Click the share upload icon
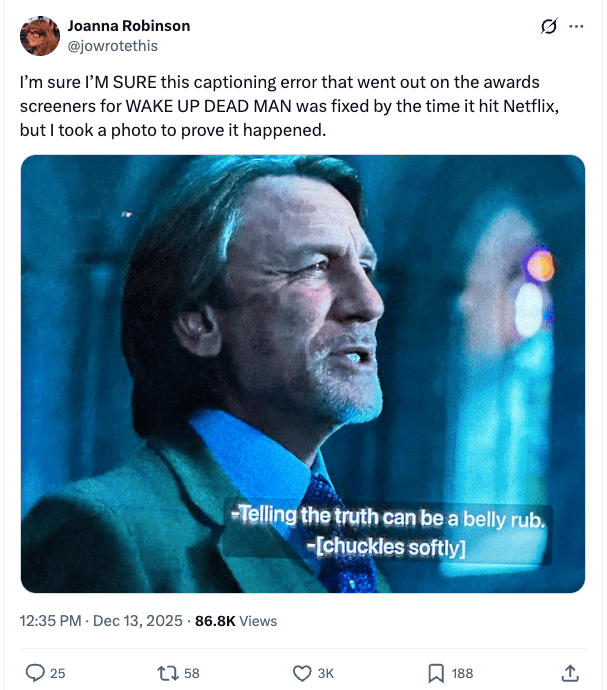 (571, 673)
